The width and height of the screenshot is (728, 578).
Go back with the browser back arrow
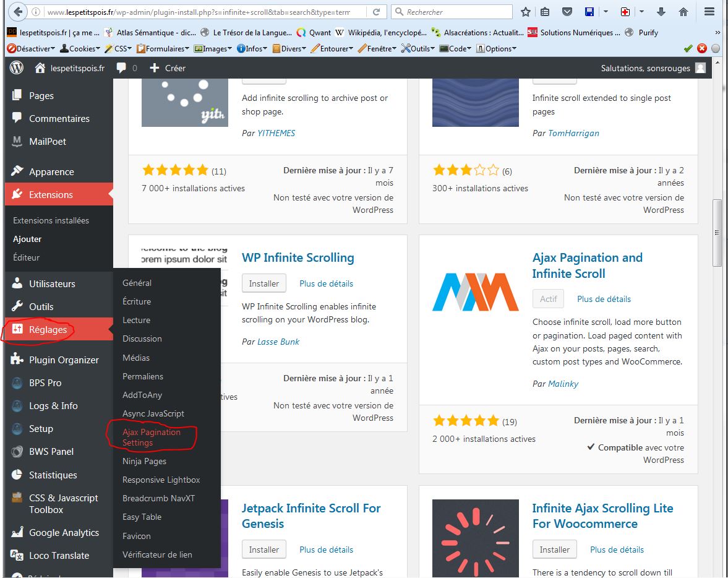click(17, 12)
